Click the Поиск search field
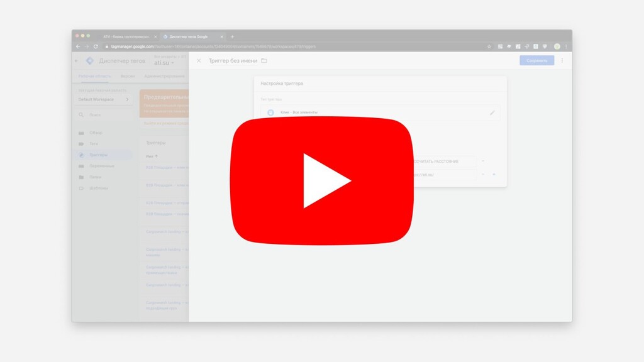The image size is (644, 362). click(x=104, y=115)
